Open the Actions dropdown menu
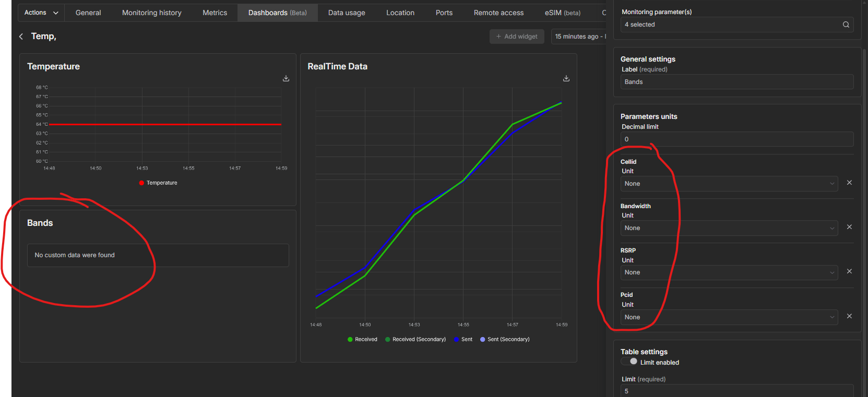Image resolution: width=868 pixels, height=397 pixels. [41, 13]
